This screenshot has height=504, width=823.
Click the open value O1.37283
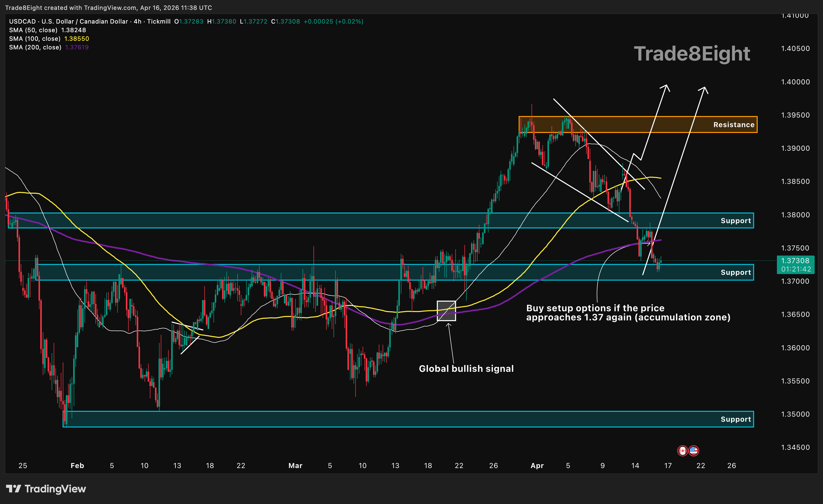pos(189,21)
